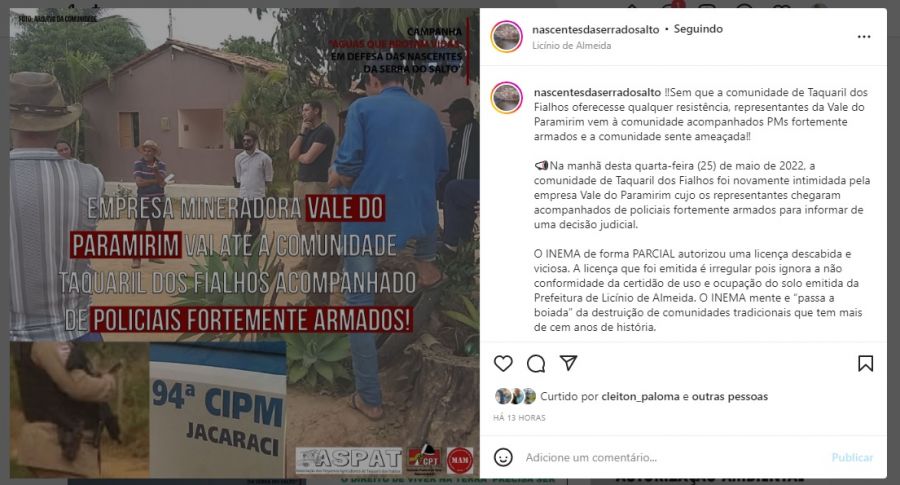Image resolution: width=900 pixels, height=485 pixels.
Task: View outras pessoas who liked
Action: pos(730,397)
